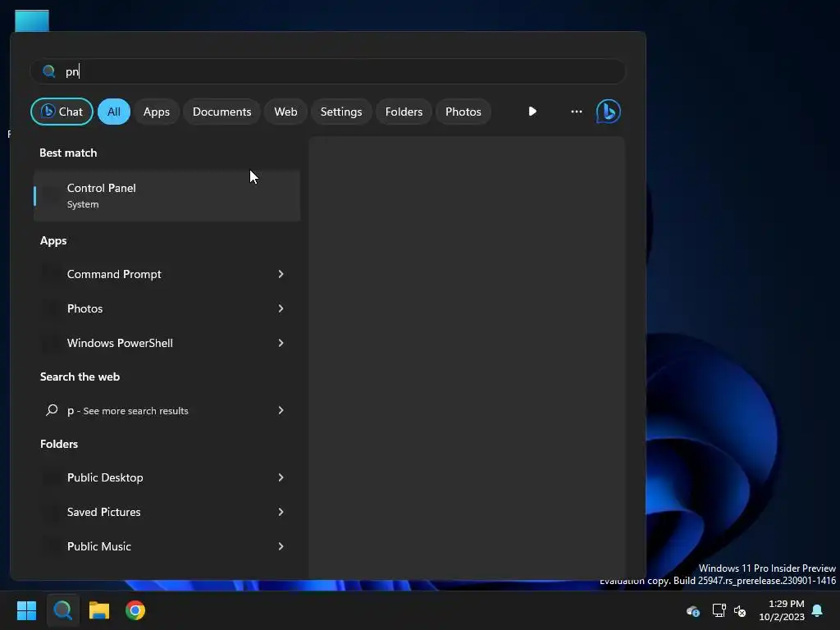
Task: Select the Chat filter pill
Action: click(x=62, y=112)
